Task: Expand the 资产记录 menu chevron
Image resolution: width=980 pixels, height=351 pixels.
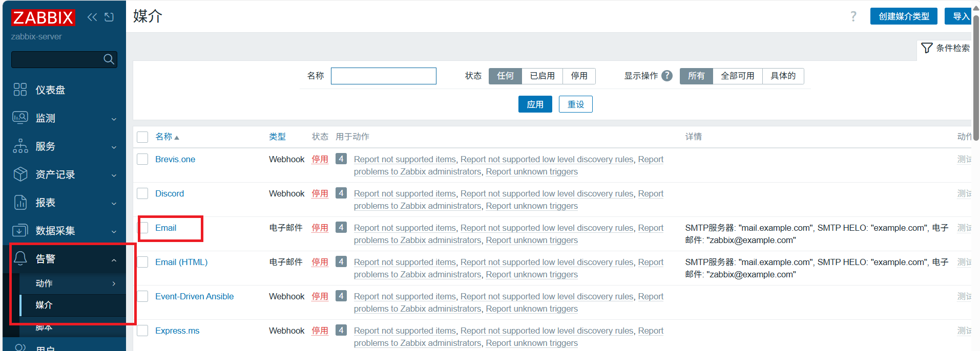Action: pyautogui.click(x=114, y=175)
